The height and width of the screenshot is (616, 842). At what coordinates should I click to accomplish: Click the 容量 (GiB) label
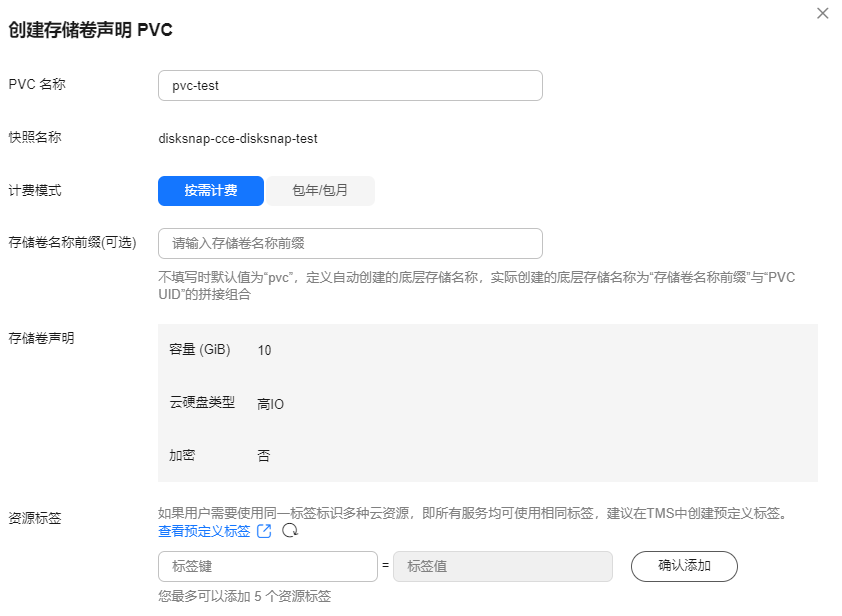click(200, 350)
